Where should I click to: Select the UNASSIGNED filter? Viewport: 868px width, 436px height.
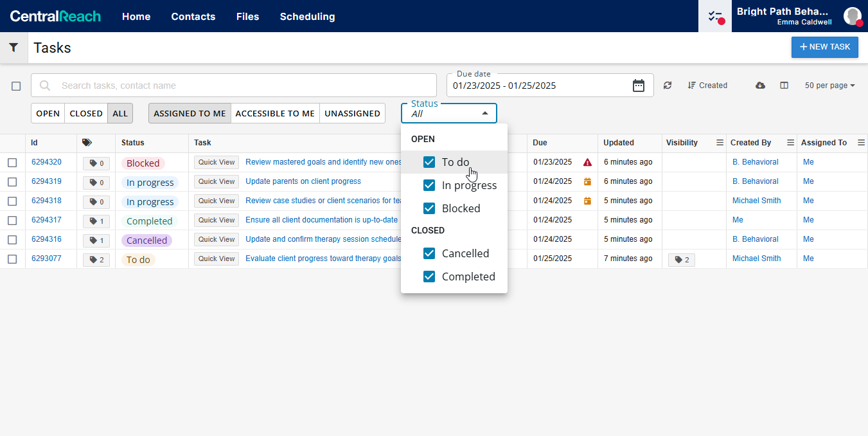coord(352,113)
